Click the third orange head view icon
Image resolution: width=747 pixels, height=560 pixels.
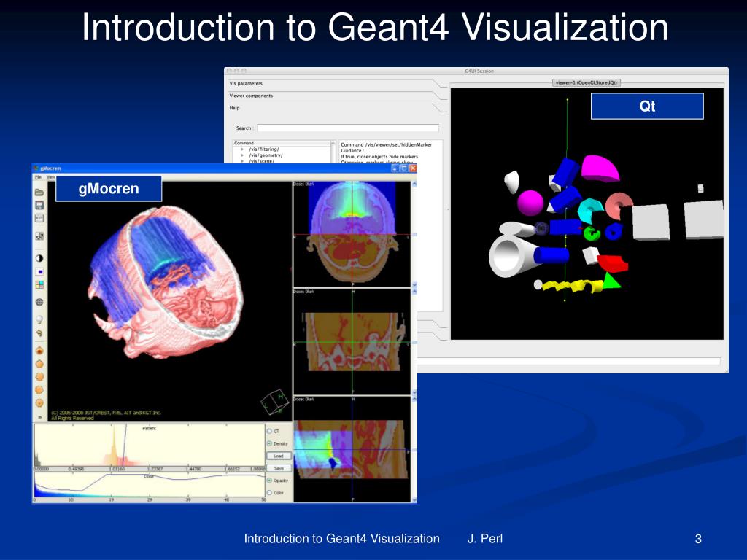[39, 377]
